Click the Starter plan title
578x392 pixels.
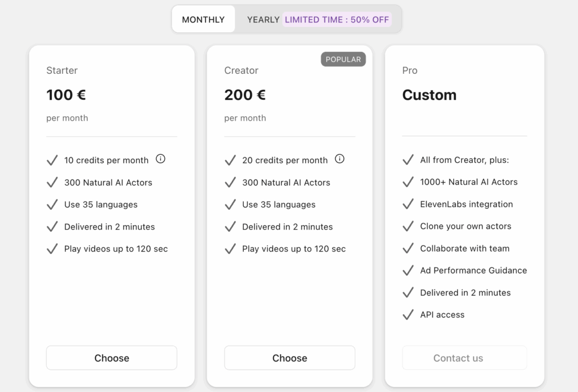(x=62, y=71)
